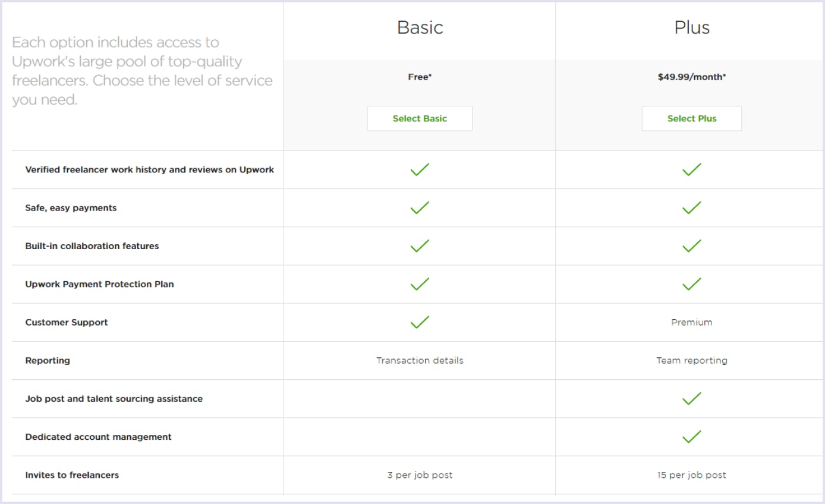Click the Plus checkmark for Safe, easy payments
The image size is (825, 504).
pos(692,208)
